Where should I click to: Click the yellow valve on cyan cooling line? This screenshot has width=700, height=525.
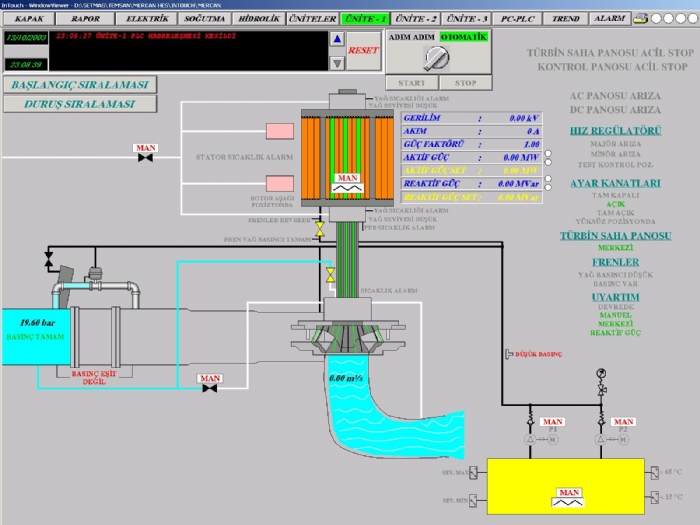click(330, 275)
